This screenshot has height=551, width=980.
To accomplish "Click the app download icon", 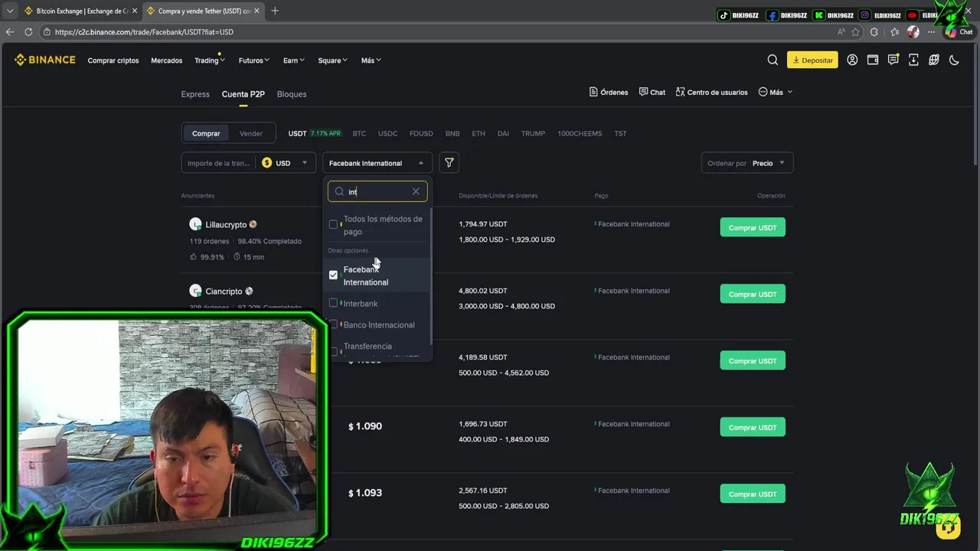I will [x=913, y=60].
